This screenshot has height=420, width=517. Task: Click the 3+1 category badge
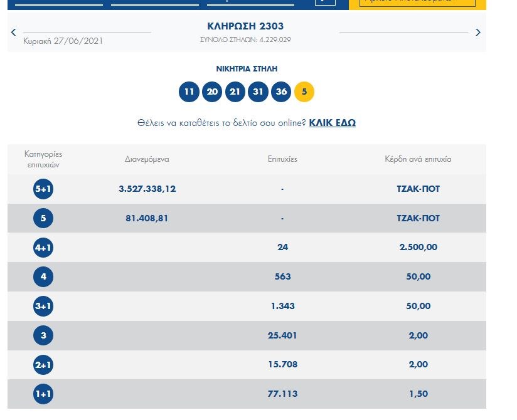[43, 307]
